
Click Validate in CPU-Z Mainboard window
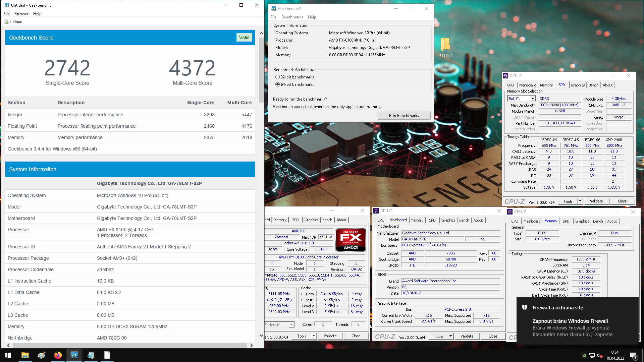coord(467,336)
